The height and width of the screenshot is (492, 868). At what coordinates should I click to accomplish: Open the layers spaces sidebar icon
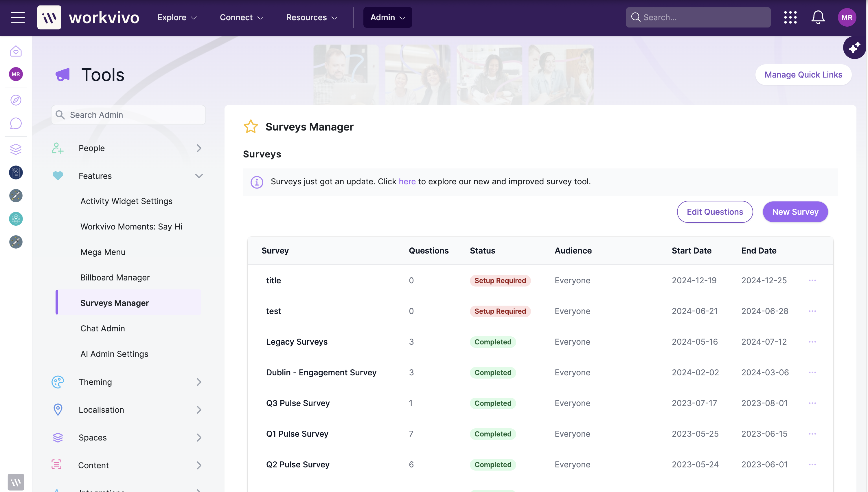pyautogui.click(x=16, y=149)
